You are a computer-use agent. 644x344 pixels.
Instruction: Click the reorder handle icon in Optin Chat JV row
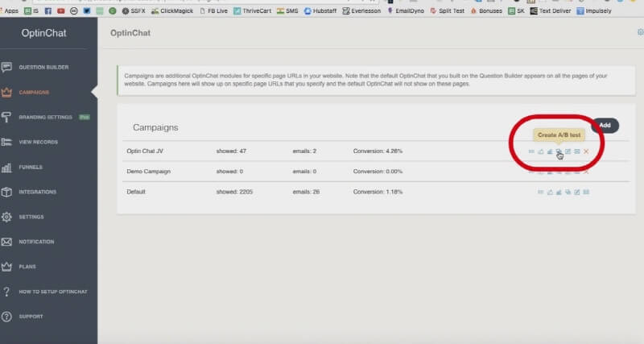(x=531, y=151)
